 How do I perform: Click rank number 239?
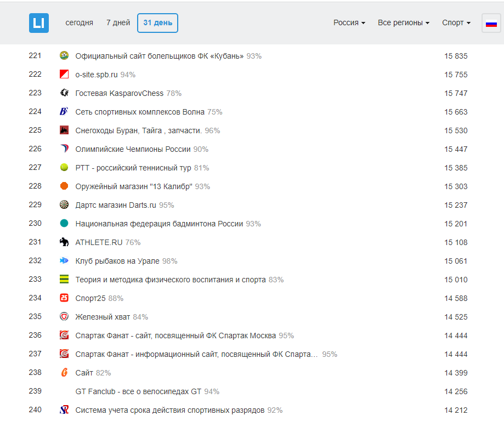(35, 391)
